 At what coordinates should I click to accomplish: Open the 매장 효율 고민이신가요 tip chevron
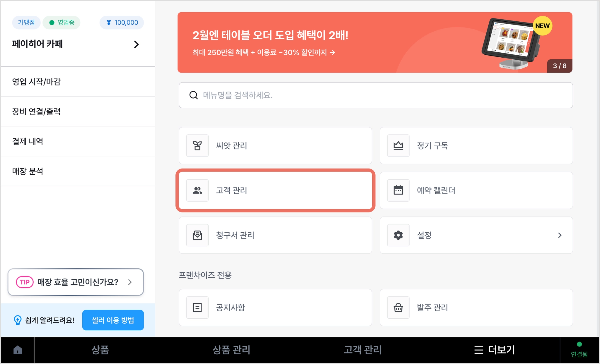pyautogui.click(x=130, y=282)
